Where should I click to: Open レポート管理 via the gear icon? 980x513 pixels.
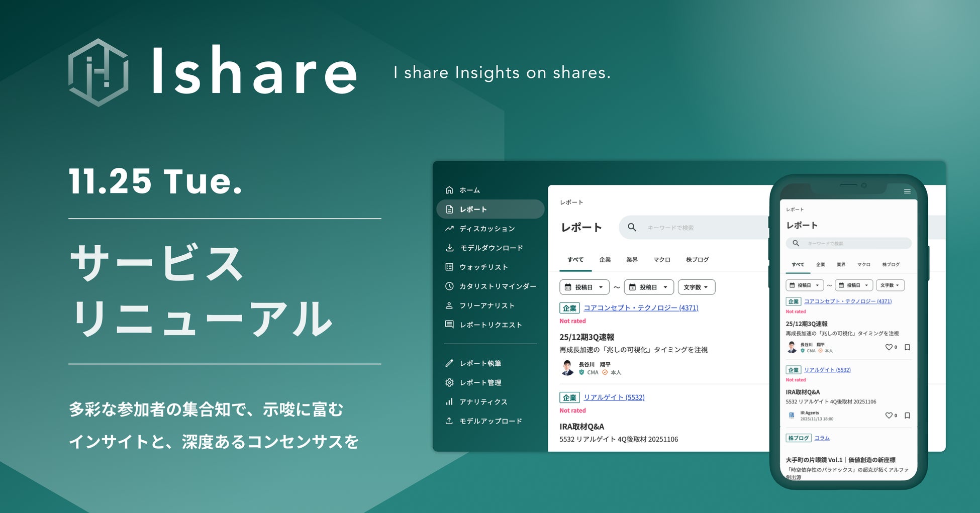point(450,382)
